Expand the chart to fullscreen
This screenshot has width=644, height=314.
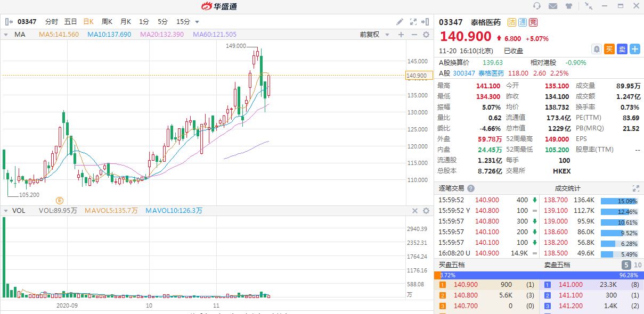[x=413, y=22]
